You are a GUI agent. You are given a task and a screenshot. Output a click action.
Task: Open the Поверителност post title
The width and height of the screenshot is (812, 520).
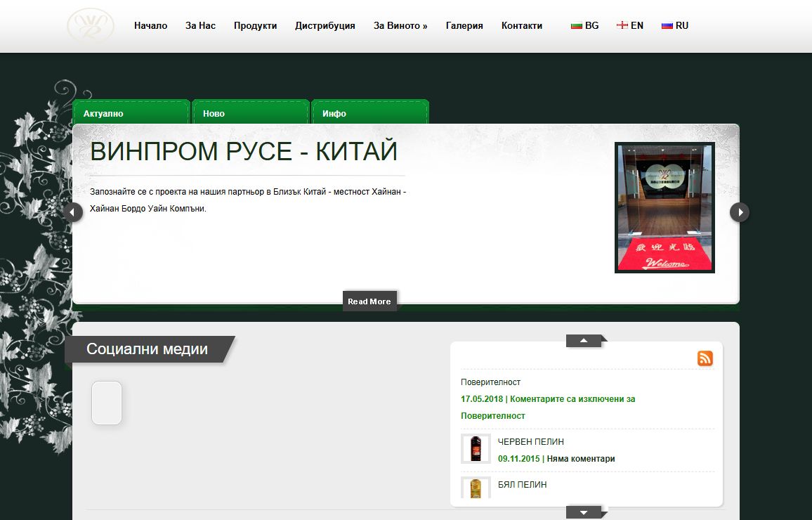pyautogui.click(x=490, y=382)
